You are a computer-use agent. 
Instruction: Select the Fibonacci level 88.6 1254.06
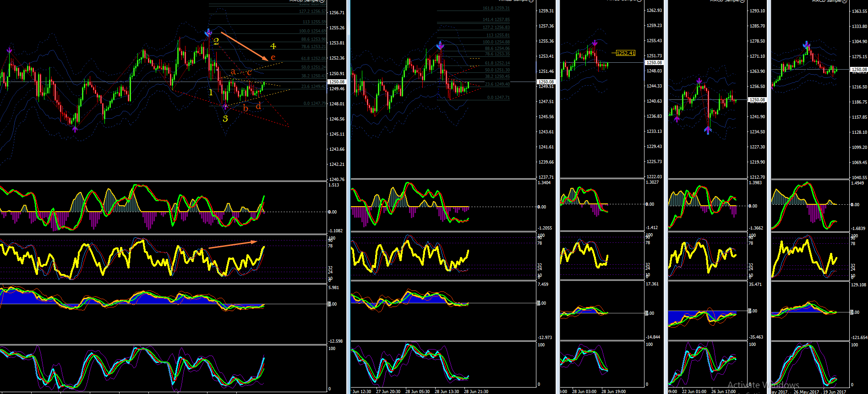497,49
